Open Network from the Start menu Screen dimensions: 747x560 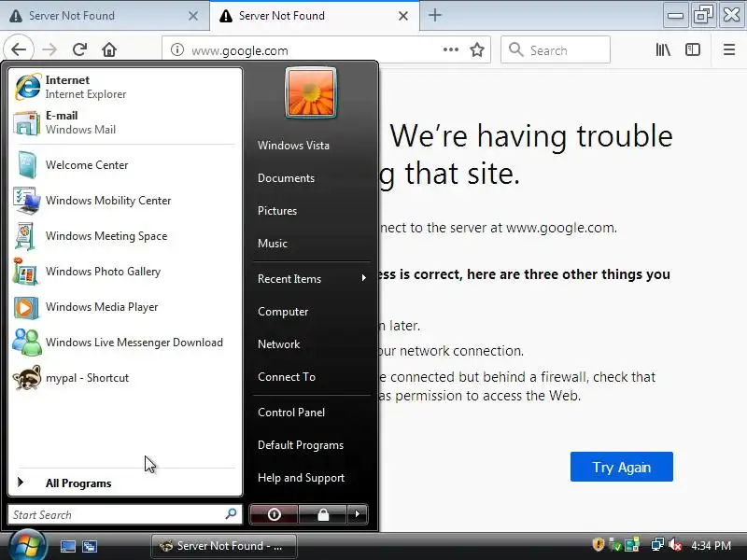(278, 343)
